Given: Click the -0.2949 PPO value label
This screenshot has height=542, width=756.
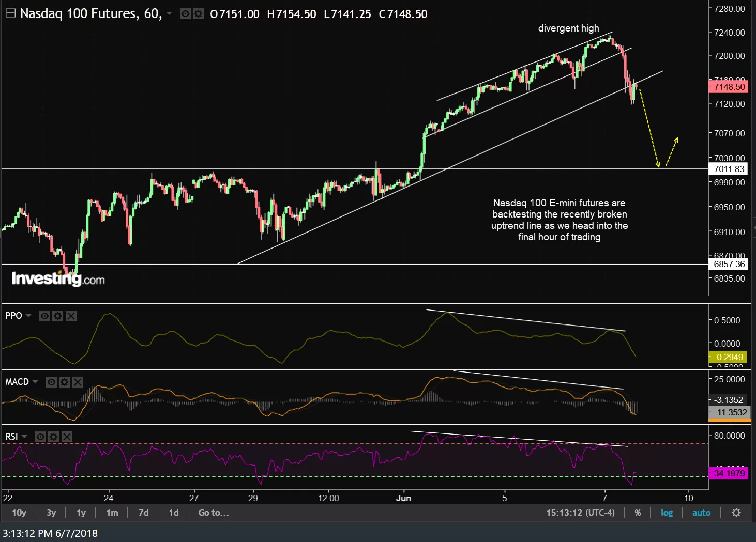Looking at the screenshot, I should tap(728, 357).
